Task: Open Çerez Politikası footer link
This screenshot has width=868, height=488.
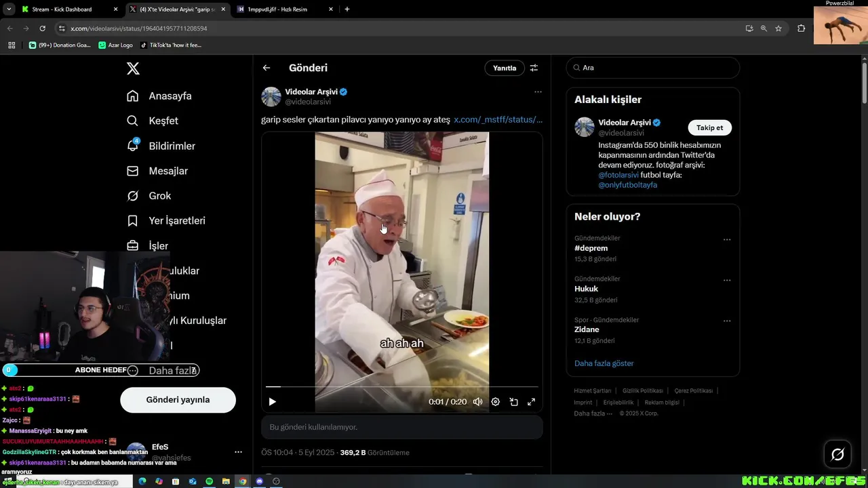Action: pyautogui.click(x=693, y=391)
